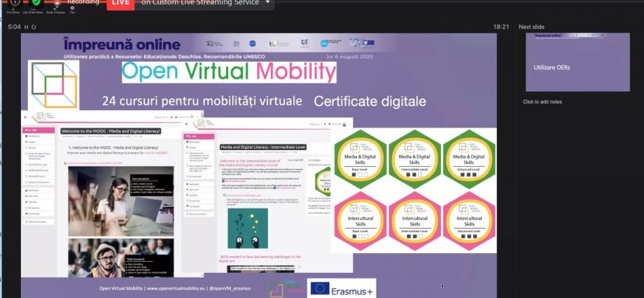Click the photo of man wearing a hat
This screenshot has width=644, height=298.
click(120, 258)
